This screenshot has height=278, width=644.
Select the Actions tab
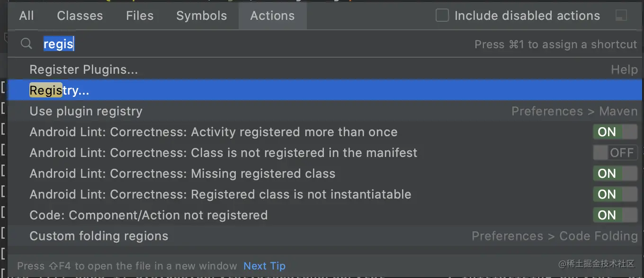coord(272,16)
